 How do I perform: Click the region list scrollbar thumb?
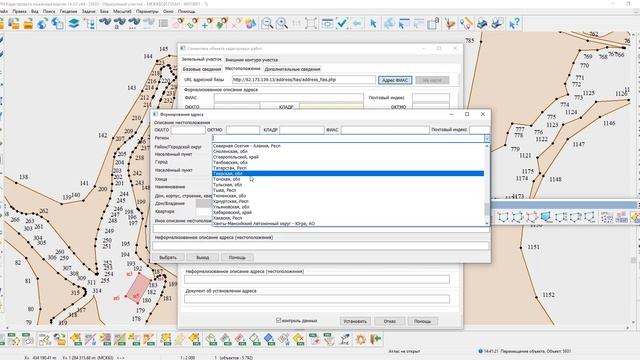(x=487, y=209)
